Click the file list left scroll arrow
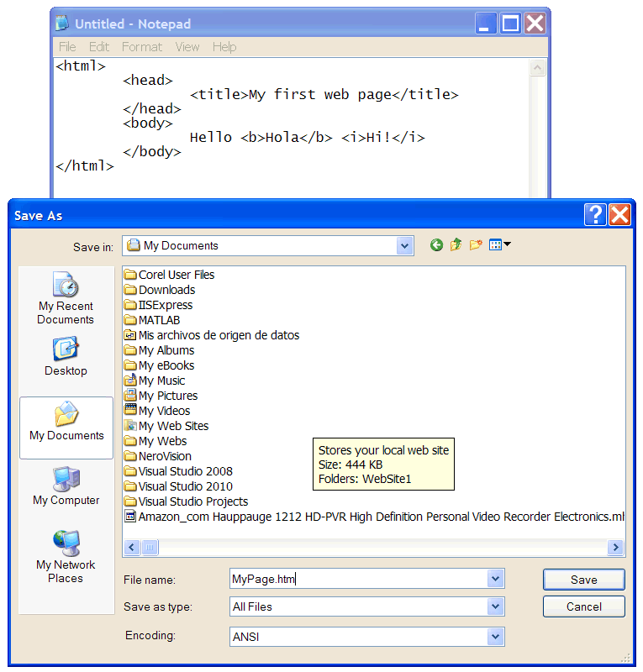 point(132,548)
